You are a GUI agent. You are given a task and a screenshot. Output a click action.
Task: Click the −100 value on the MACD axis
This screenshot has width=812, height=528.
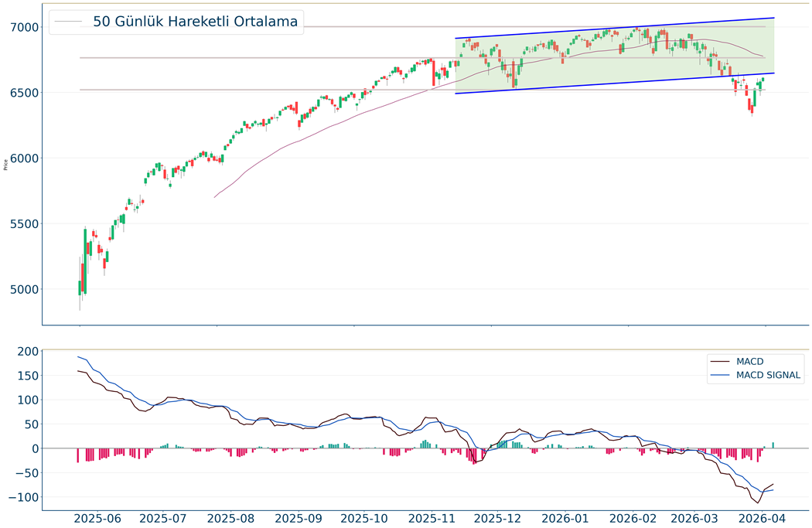(x=22, y=497)
